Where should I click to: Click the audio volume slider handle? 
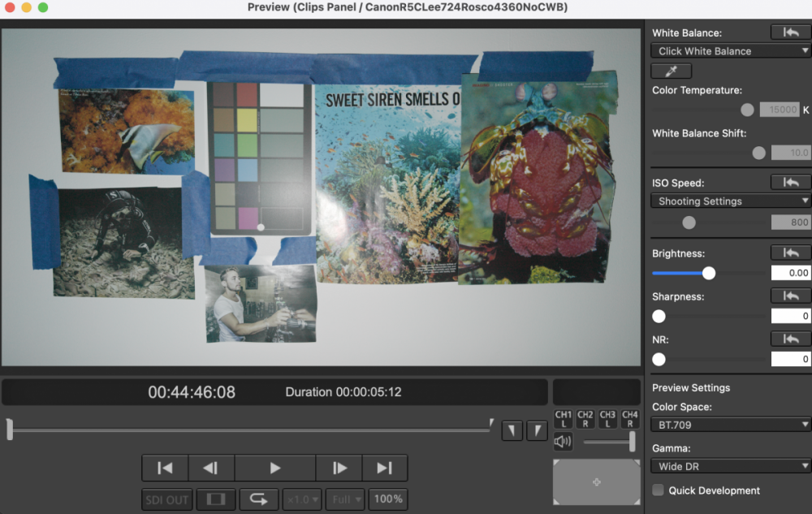coord(633,442)
